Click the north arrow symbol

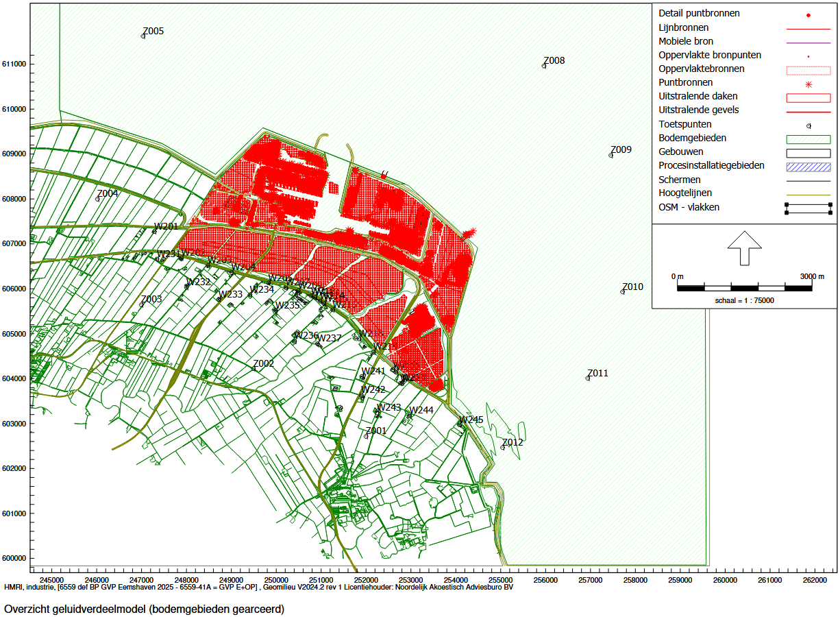[x=744, y=247]
